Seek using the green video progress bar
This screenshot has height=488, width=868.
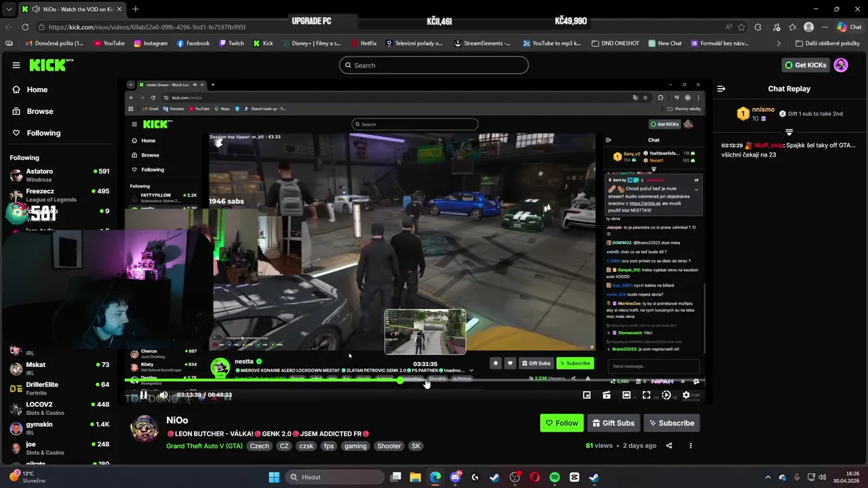tap(415, 381)
